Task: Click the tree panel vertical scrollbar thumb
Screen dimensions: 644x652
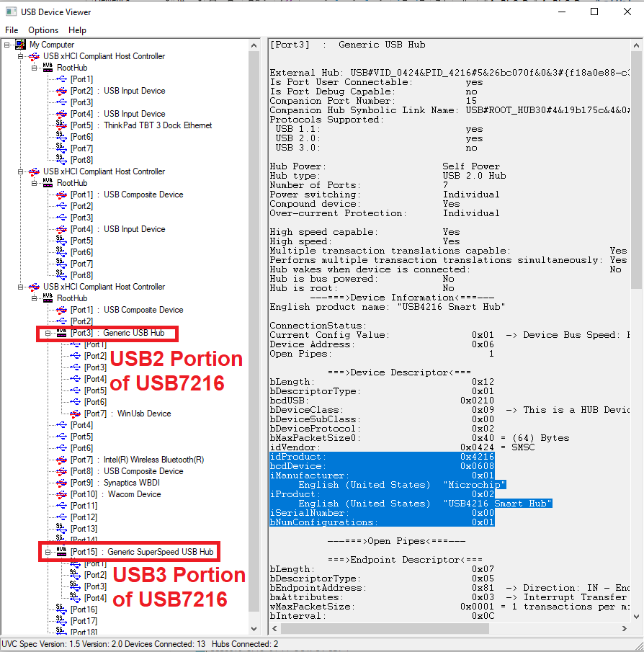Action: (254, 331)
